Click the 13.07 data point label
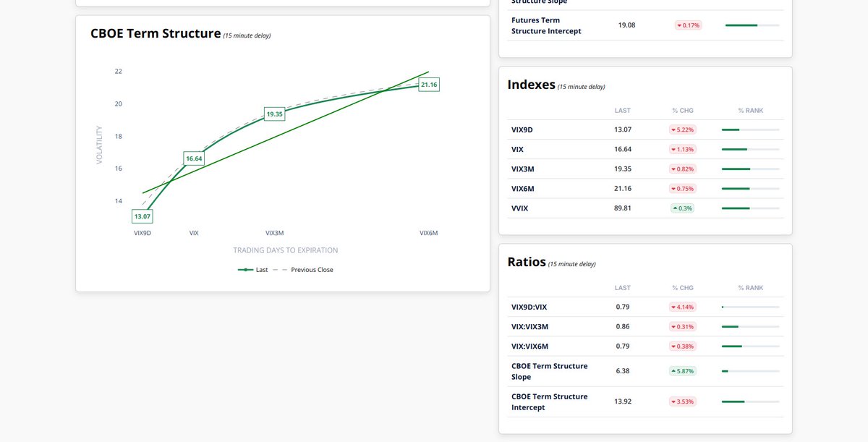 142,216
